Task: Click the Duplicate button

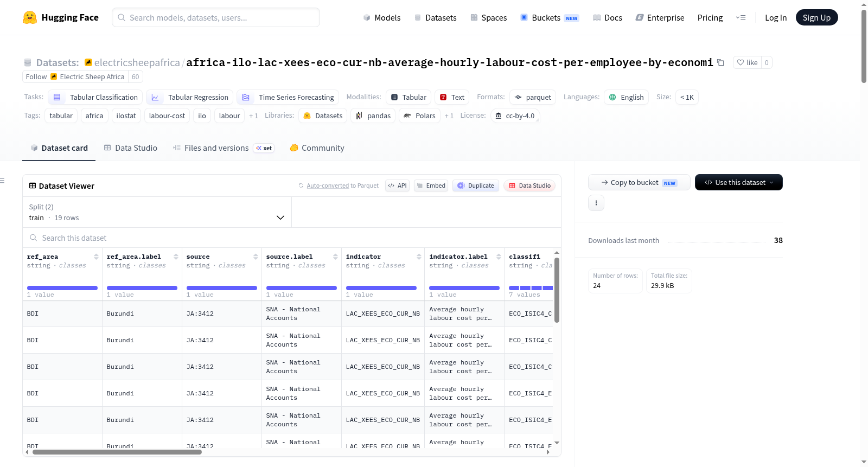Action: [475, 185]
